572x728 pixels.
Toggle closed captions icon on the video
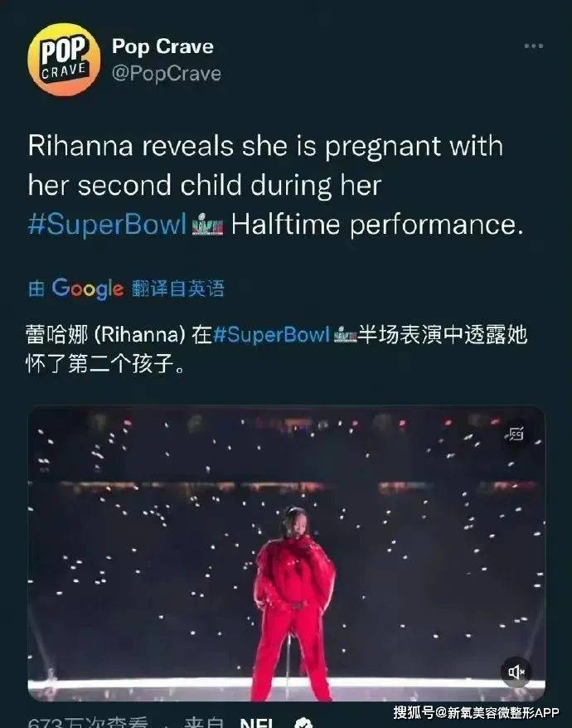(x=515, y=434)
